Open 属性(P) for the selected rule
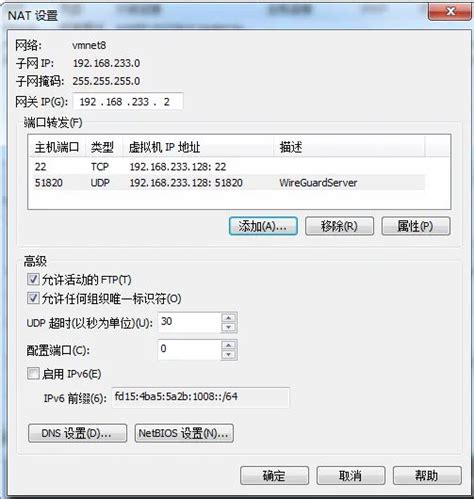 click(416, 226)
